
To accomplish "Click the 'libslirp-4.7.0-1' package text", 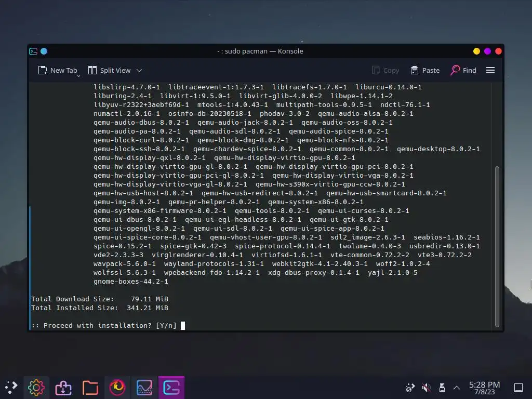I will [127, 87].
